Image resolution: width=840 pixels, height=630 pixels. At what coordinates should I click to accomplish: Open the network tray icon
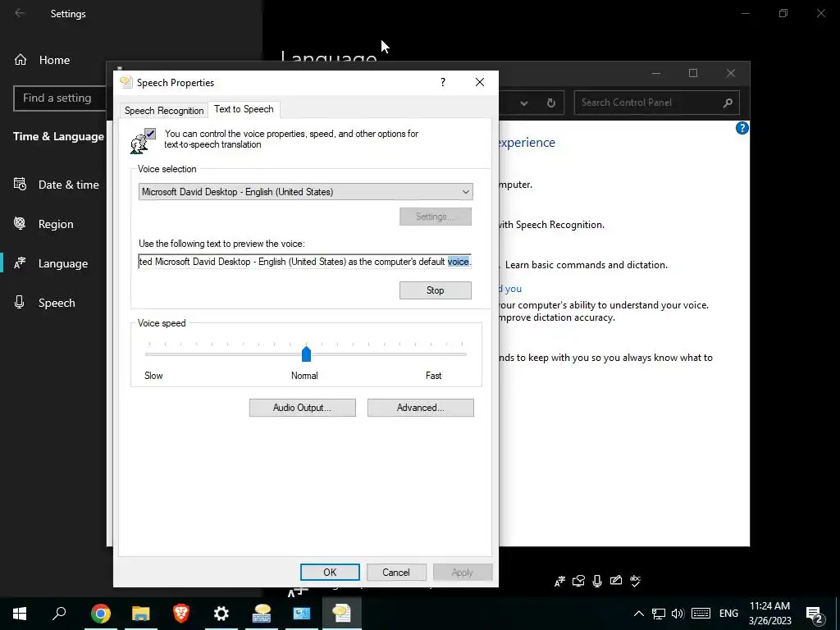(x=659, y=614)
